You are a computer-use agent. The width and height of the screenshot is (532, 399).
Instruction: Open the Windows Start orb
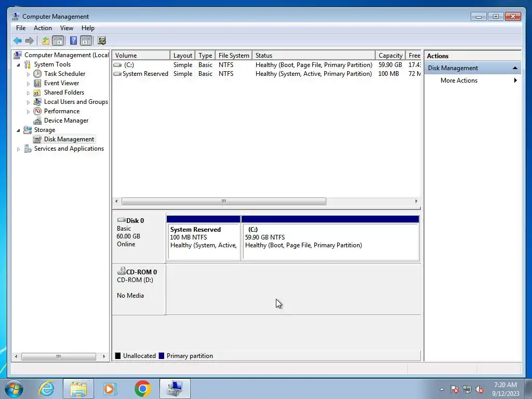pyautogui.click(x=14, y=389)
